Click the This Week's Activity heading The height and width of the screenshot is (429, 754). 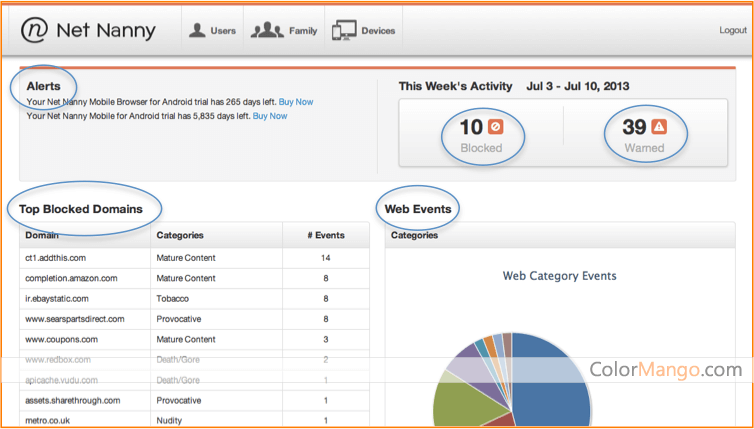(x=455, y=87)
